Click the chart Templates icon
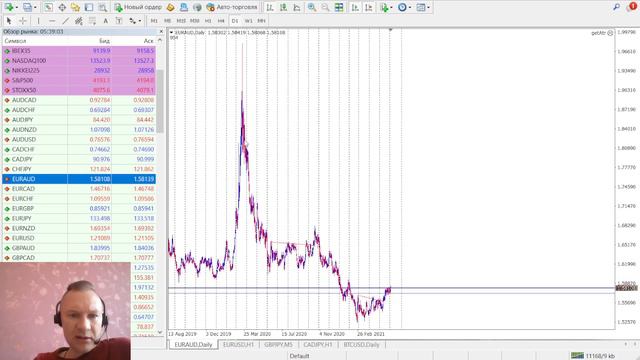 pyautogui.click(x=421, y=7)
